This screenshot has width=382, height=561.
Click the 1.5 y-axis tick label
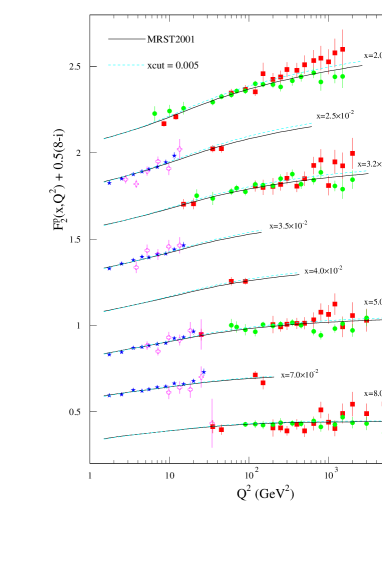pyautogui.click(x=75, y=239)
